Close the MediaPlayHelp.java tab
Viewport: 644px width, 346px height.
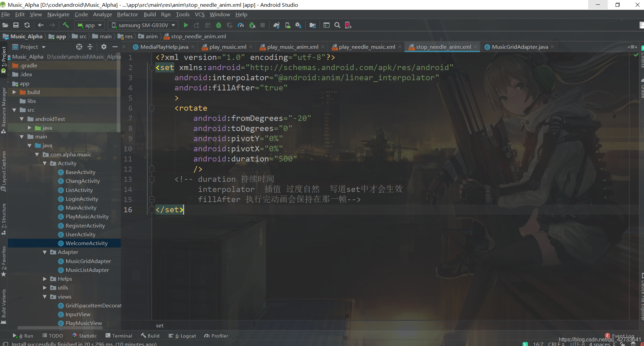[193, 47]
